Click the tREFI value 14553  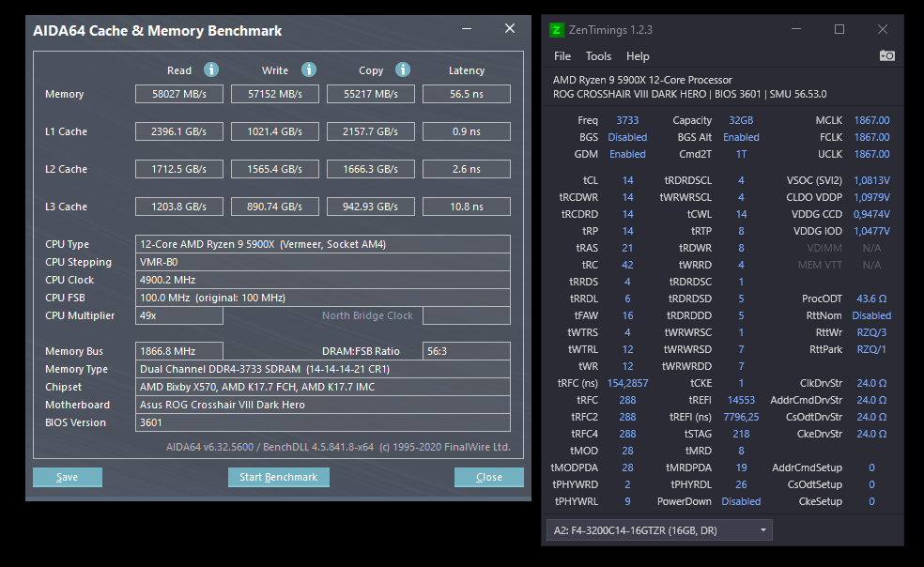tap(741, 400)
